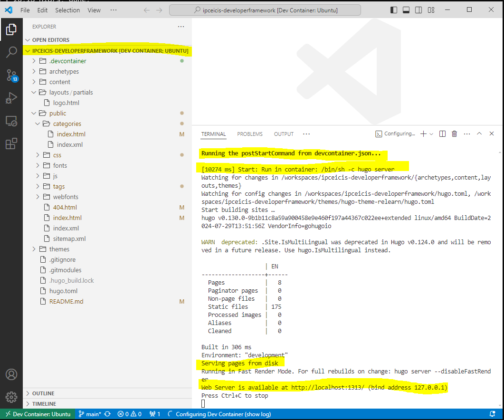The width and height of the screenshot is (504, 420).
Task: Maximize the panel size with chevron up
Action: tap(479, 134)
